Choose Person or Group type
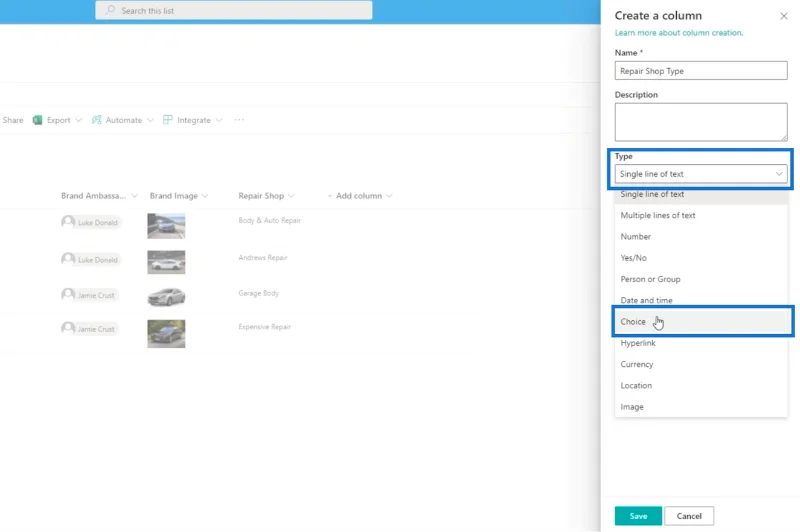The image size is (800, 532). [701, 279]
